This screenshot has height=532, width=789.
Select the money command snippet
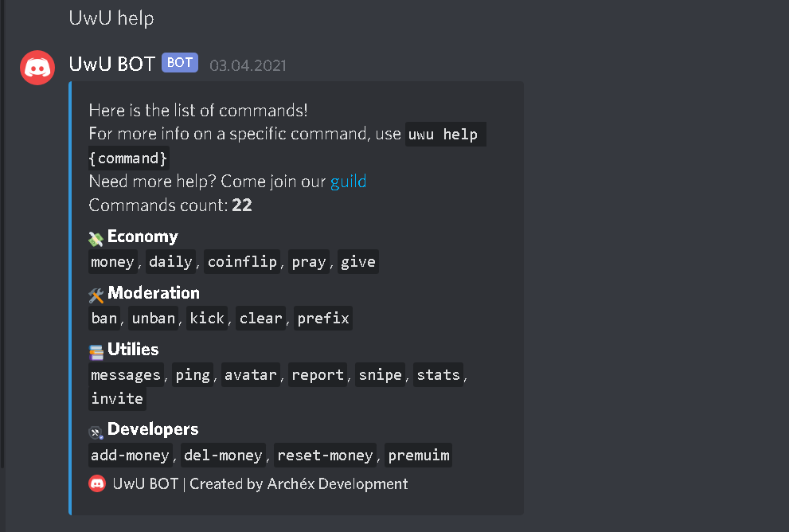(112, 261)
